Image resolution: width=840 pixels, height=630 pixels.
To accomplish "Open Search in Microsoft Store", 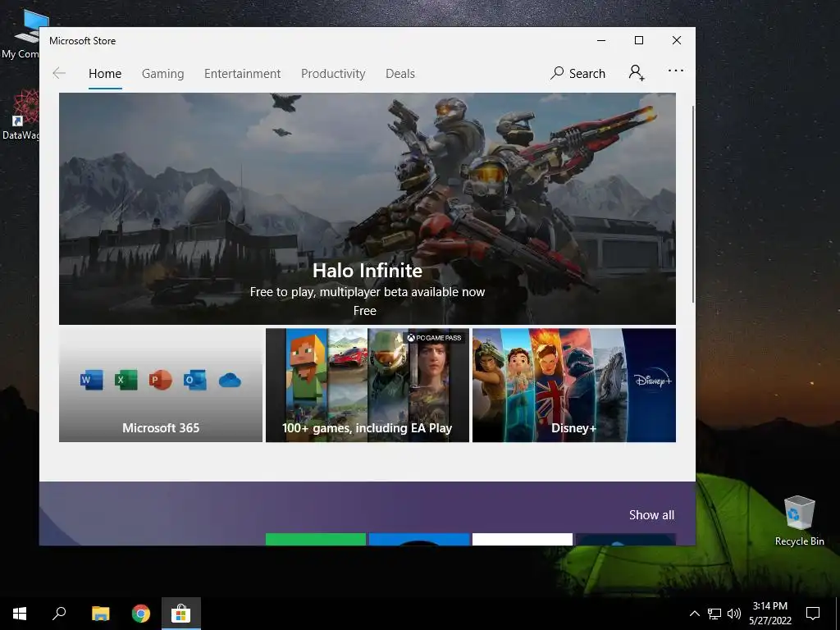I will point(577,73).
